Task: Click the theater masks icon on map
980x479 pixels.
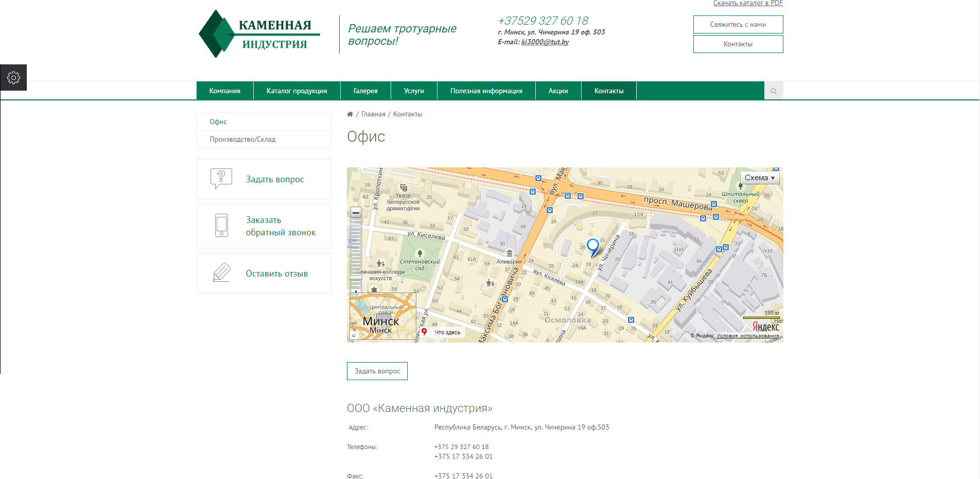Action: (x=404, y=187)
